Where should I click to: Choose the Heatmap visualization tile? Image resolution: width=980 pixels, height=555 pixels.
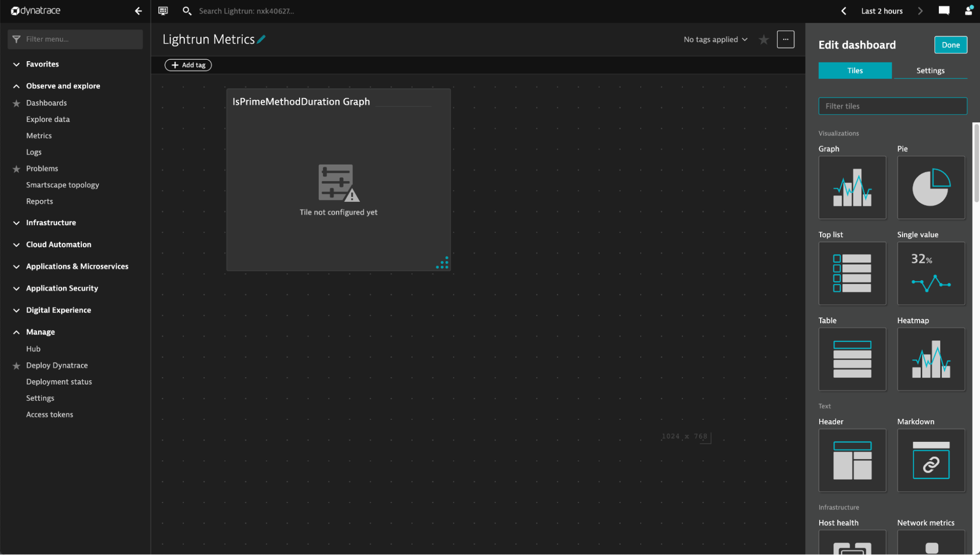(930, 359)
